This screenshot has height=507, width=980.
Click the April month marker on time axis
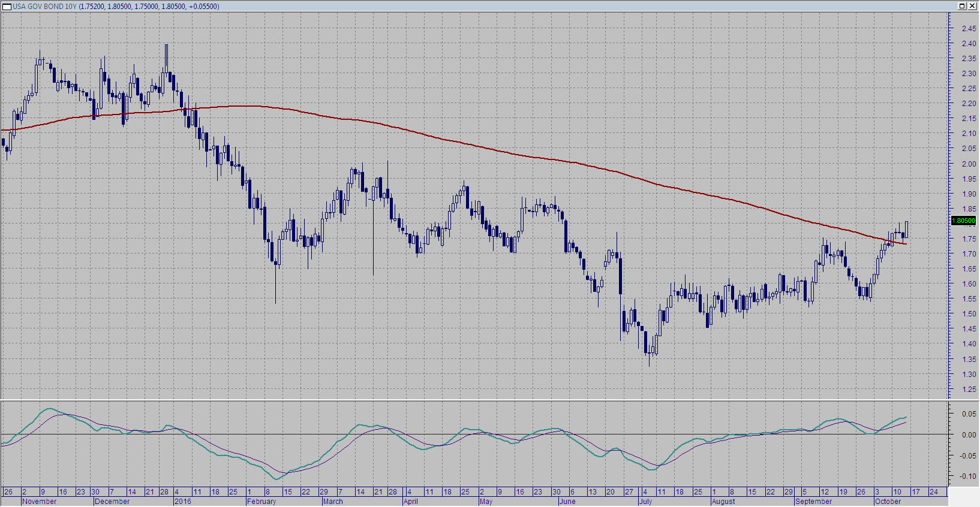(411, 502)
